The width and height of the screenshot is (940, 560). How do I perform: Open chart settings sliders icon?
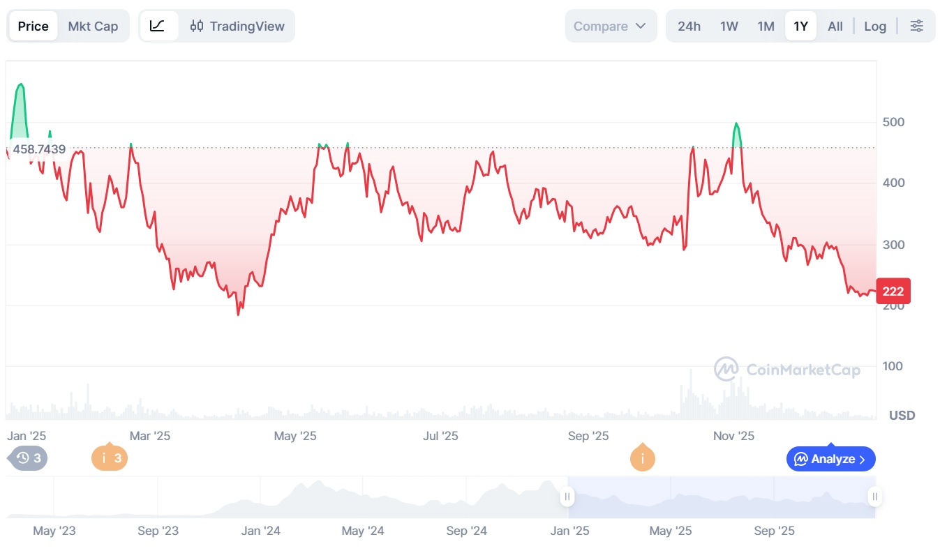(916, 27)
